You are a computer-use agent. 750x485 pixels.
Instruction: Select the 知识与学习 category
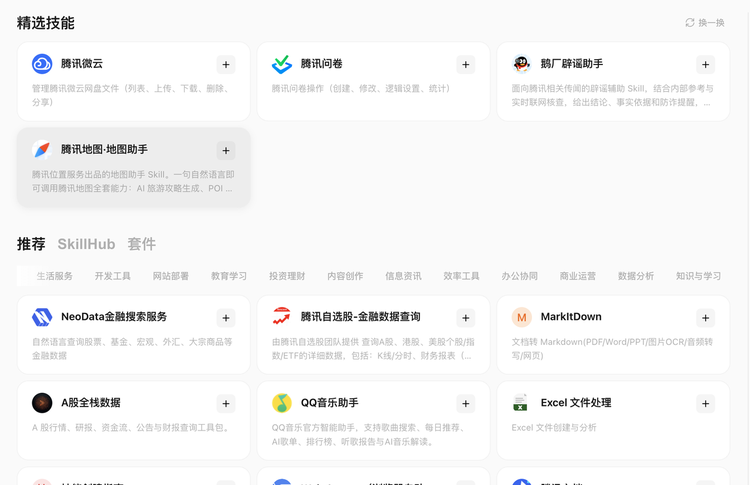click(x=698, y=276)
